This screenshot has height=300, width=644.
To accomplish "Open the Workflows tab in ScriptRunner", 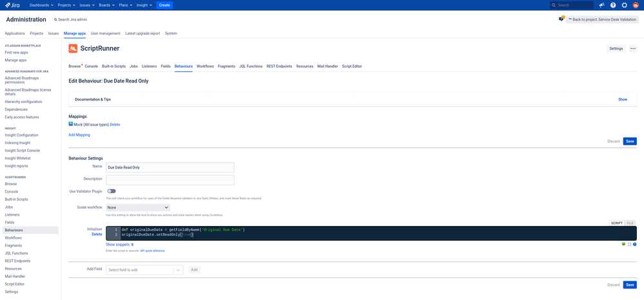I will coord(206,66).
